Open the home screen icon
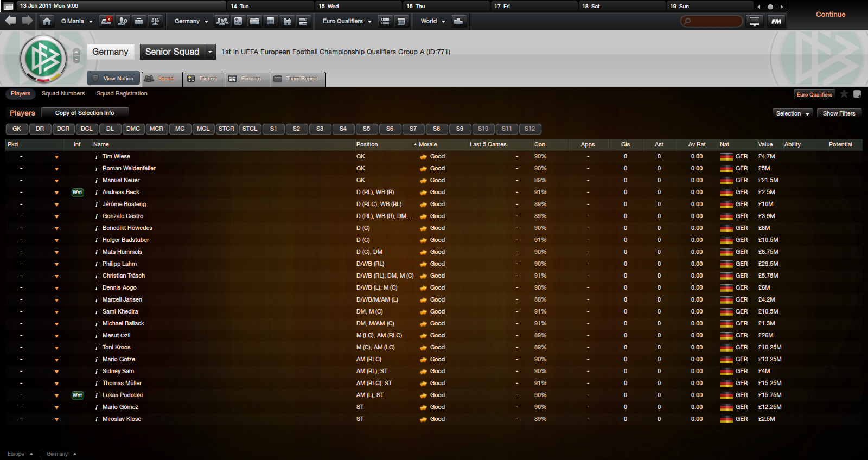868x460 pixels. tap(47, 21)
